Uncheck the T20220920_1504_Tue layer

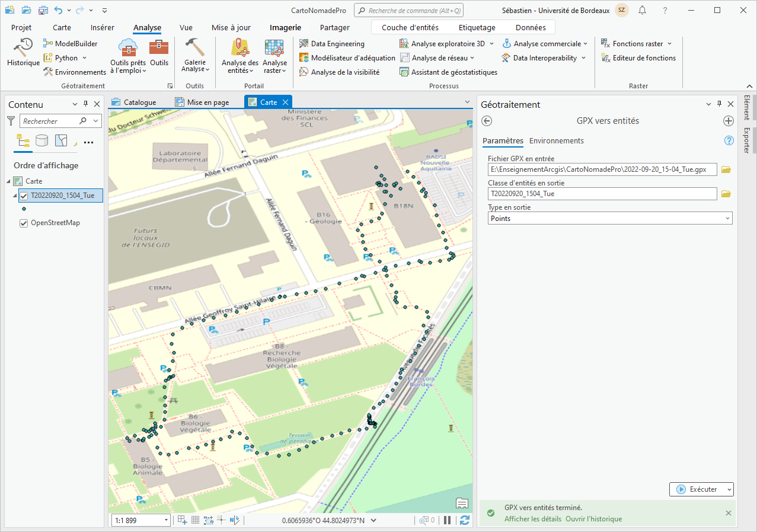click(24, 196)
